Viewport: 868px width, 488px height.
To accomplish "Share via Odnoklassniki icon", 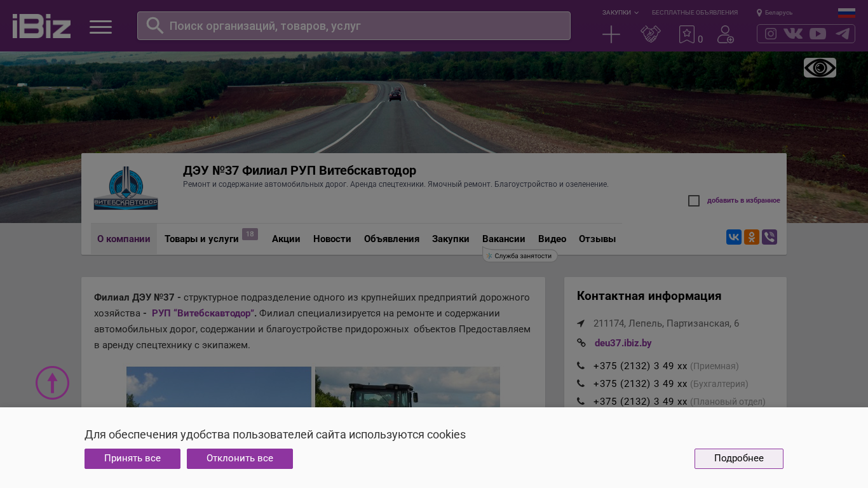I will pos(752,237).
